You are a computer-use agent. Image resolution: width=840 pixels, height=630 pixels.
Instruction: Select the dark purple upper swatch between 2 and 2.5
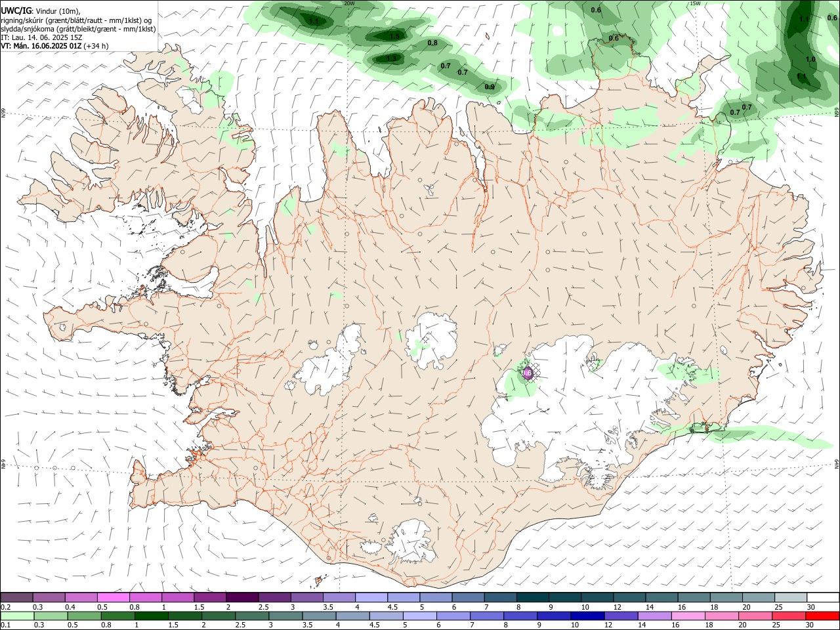[x=242, y=597]
